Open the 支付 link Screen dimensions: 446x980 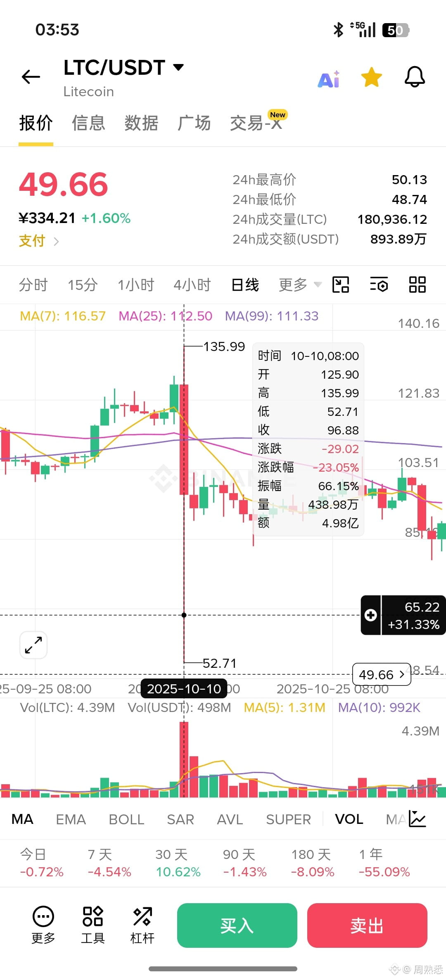(39, 241)
